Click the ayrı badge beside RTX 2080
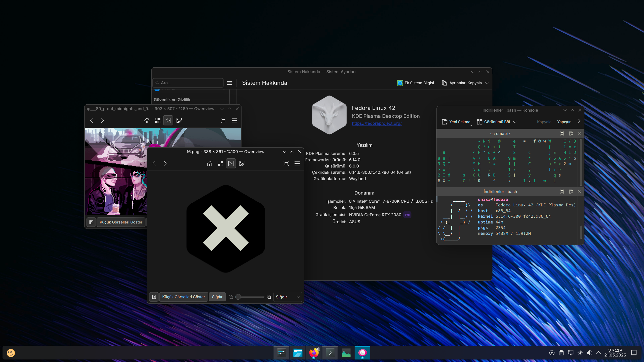The image size is (644, 362). pyautogui.click(x=407, y=215)
